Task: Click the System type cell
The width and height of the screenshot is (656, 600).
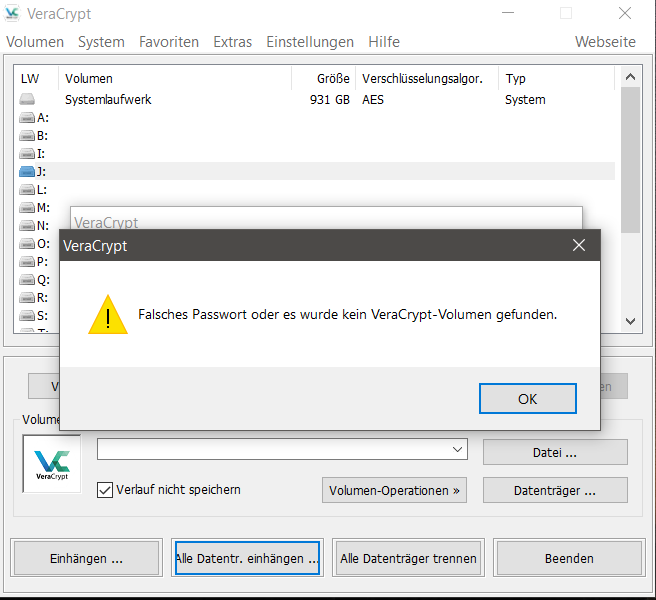Action: click(525, 100)
